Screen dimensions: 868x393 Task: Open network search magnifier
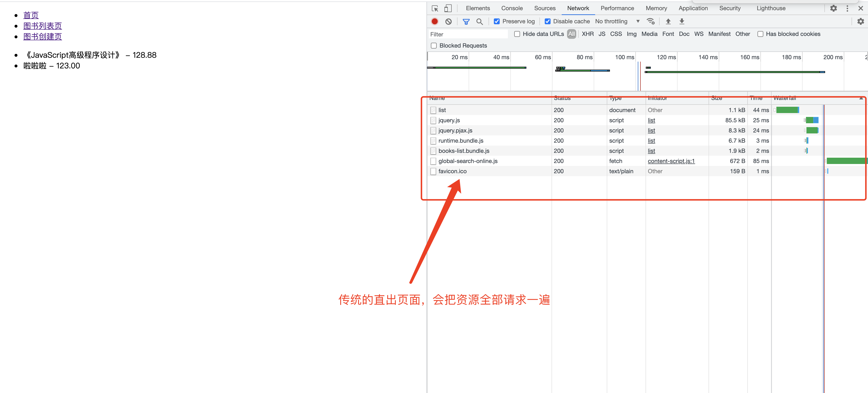[x=480, y=21]
